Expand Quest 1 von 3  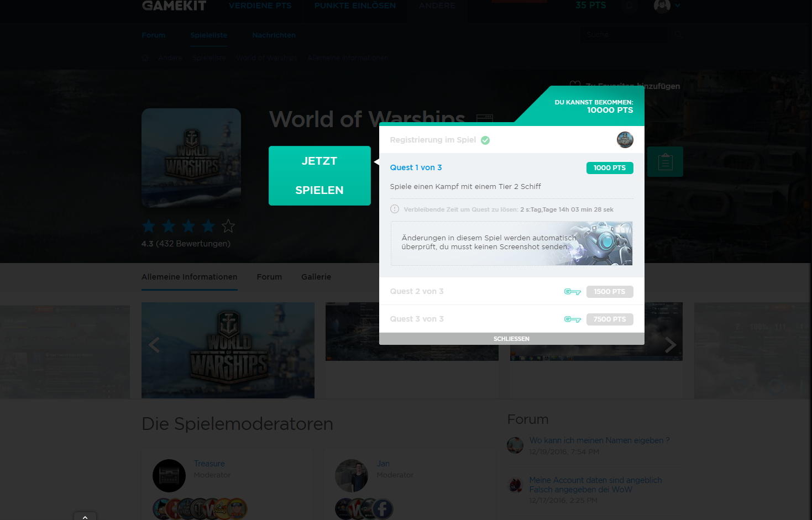click(x=416, y=167)
